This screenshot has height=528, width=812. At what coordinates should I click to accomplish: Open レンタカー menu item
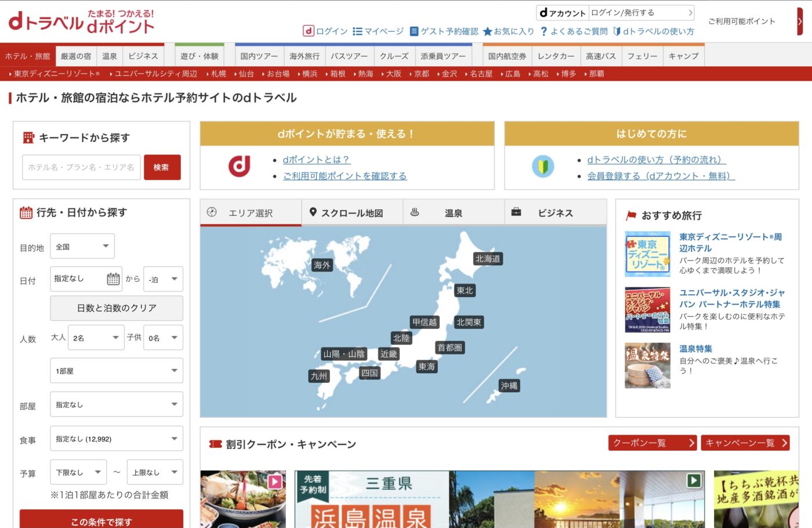(x=556, y=56)
